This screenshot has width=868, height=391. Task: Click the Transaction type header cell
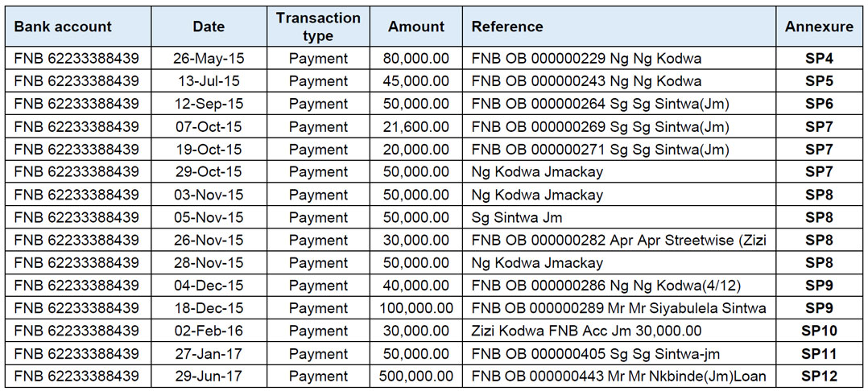tap(318, 27)
